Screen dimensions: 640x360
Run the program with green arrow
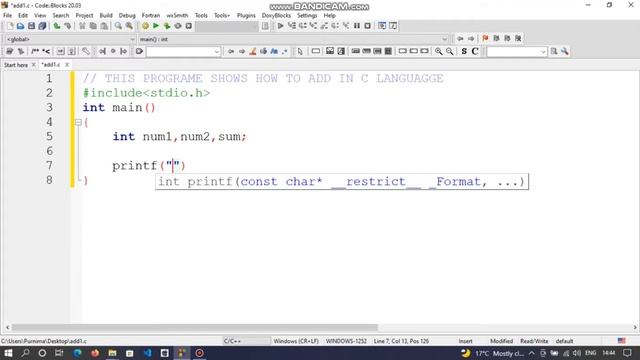coord(156,26)
